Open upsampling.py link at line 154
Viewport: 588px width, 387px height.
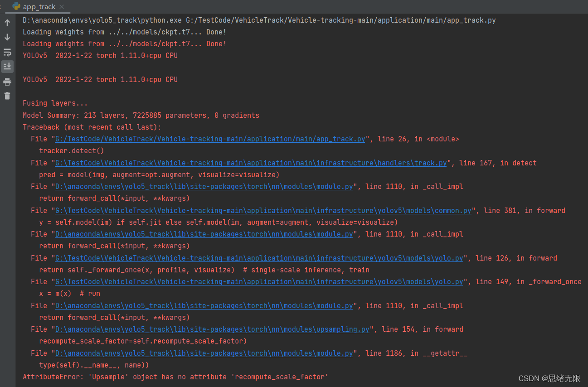coord(212,329)
